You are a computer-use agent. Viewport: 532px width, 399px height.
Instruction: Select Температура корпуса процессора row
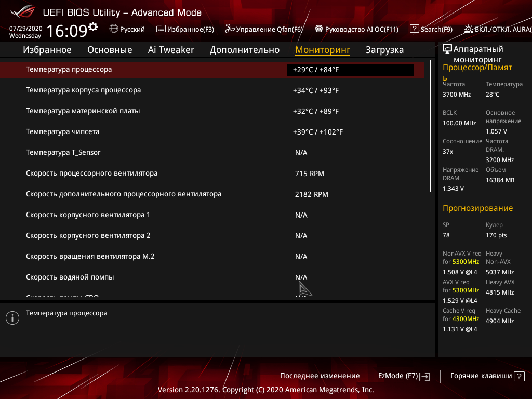pyautogui.click(x=212, y=90)
